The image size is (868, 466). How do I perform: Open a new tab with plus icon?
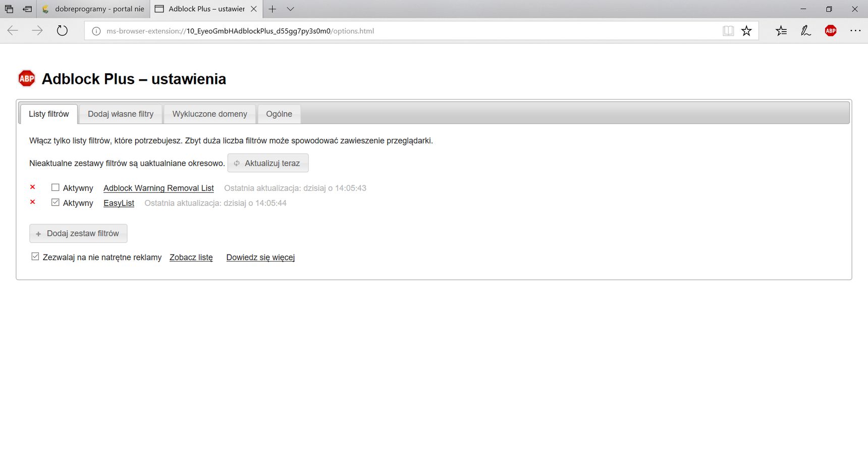tap(273, 9)
